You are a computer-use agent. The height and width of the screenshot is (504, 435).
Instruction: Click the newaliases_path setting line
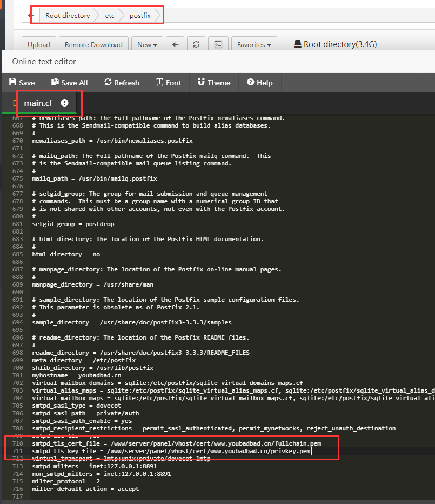[x=112, y=141]
